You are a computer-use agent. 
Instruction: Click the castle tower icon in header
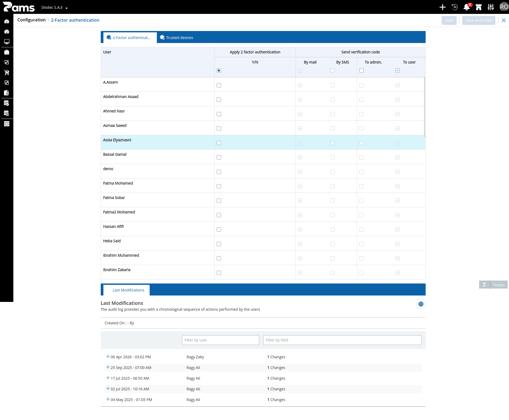tap(479, 7)
